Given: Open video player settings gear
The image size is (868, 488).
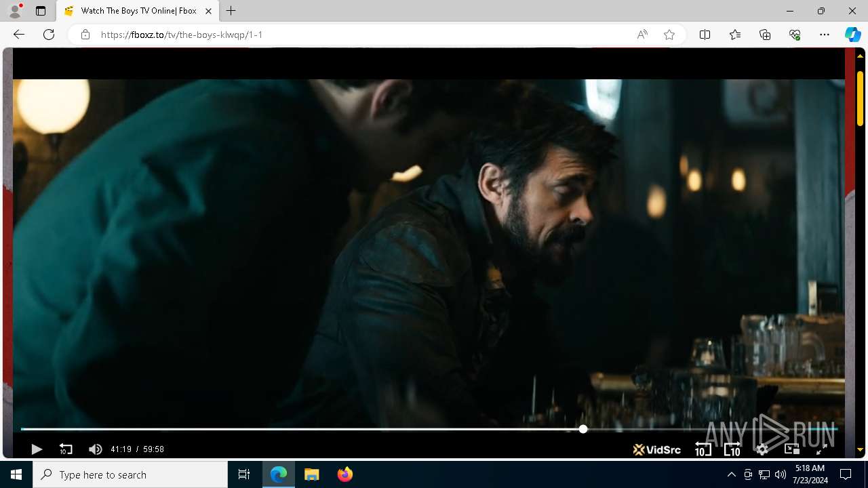Looking at the screenshot, I should click(x=762, y=449).
